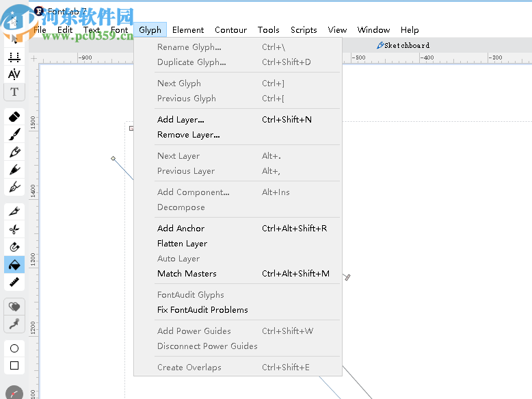Viewport: 532px width, 399px height.
Task: Choose FontAudit Glyphs menu entry
Action: (x=238, y=295)
